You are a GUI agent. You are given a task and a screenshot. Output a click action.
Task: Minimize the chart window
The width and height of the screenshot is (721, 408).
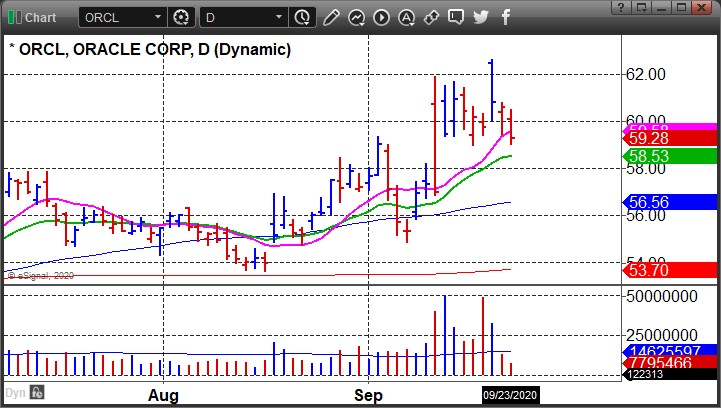coord(661,7)
